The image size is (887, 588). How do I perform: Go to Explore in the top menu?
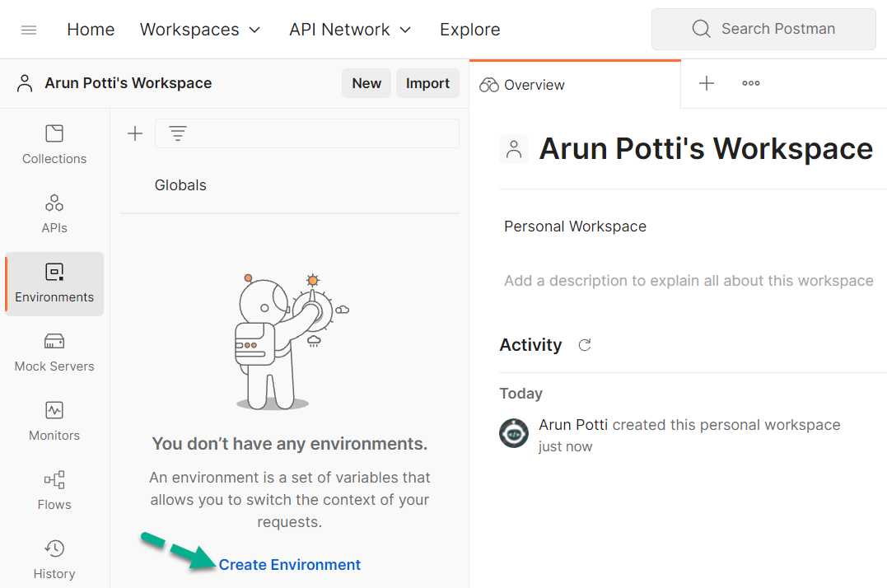click(469, 29)
